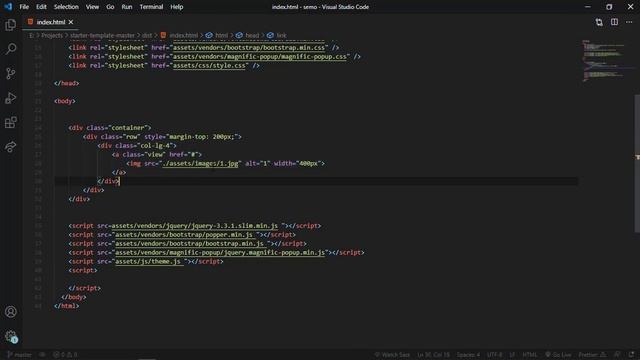Click the E: drive breadcrumb segment
The image size is (640, 360).
[31, 36]
